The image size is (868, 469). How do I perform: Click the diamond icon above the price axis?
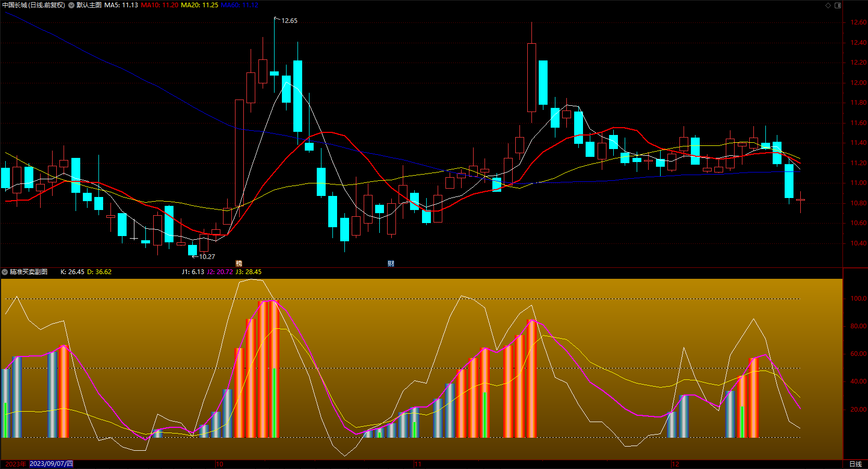click(828, 5)
